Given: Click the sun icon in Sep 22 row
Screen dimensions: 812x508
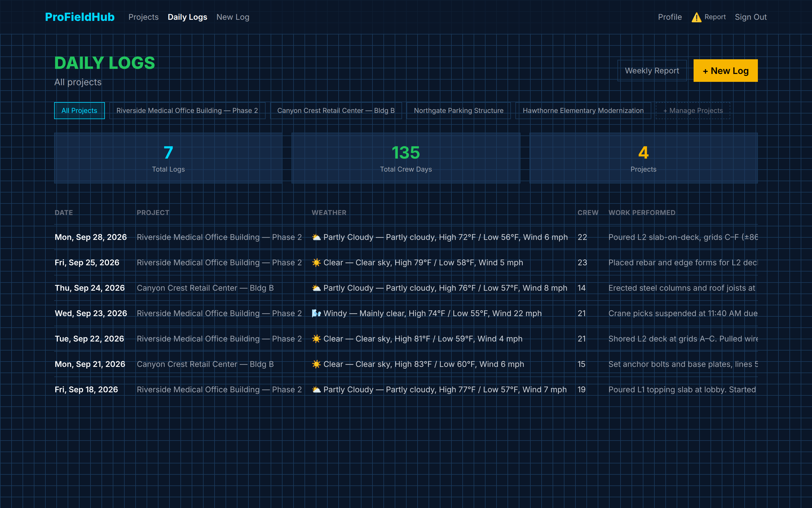Looking at the screenshot, I should [x=316, y=339].
